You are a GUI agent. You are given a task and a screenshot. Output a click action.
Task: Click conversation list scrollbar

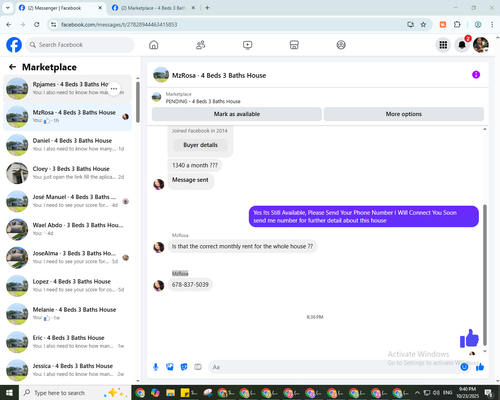(138, 102)
